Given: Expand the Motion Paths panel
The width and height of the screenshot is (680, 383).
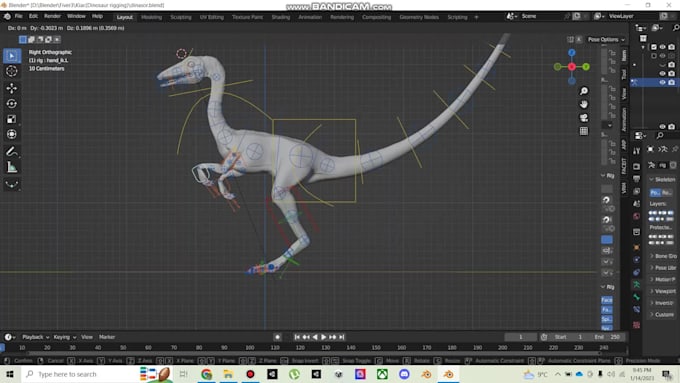Looking at the screenshot, I should coord(664,279).
